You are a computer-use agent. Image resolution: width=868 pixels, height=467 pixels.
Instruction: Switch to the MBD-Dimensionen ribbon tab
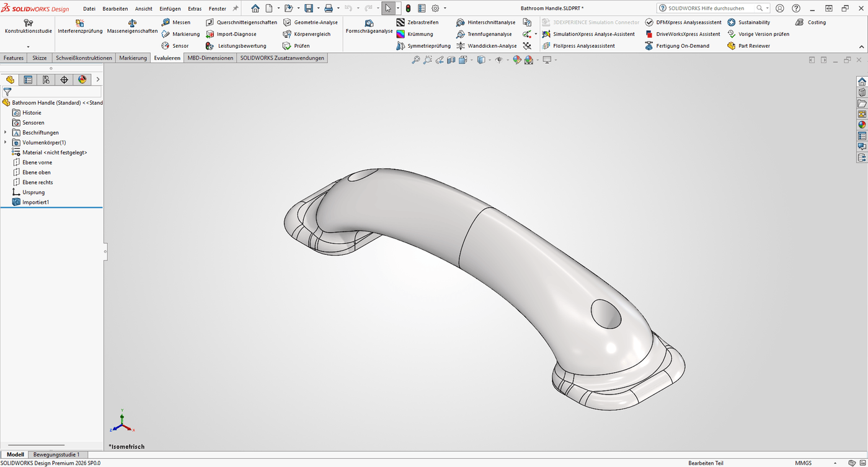point(209,57)
